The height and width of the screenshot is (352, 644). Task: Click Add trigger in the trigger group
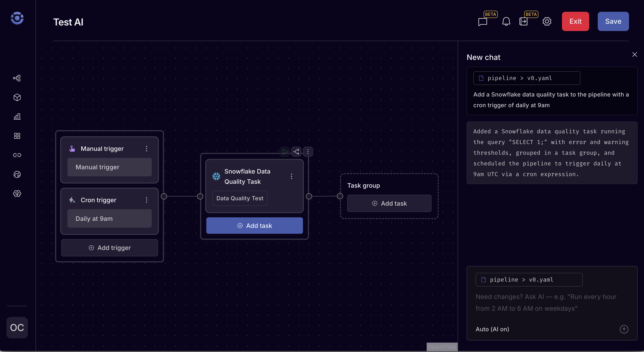click(x=109, y=248)
